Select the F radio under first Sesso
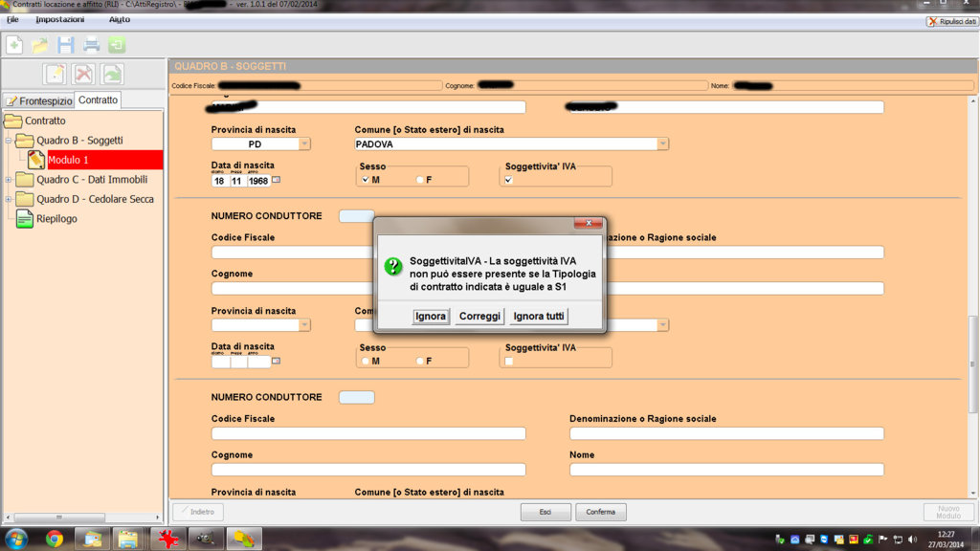Viewport: 980px width, 551px height. [419, 180]
